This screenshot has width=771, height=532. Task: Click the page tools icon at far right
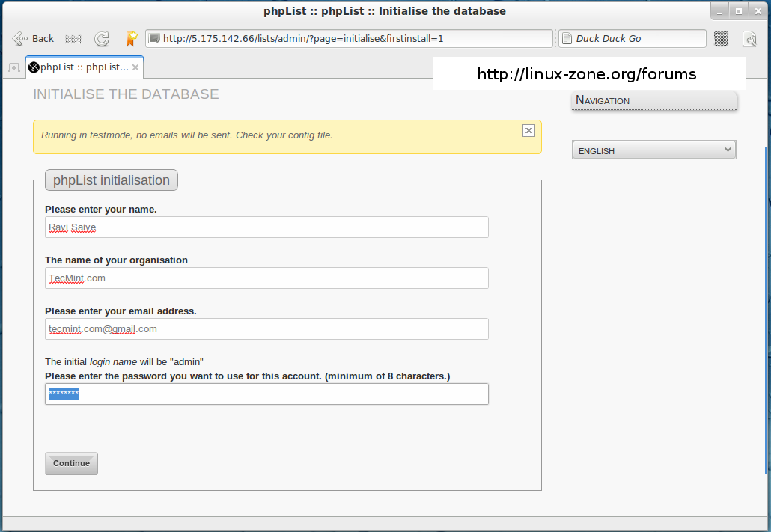(x=749, y=39)
